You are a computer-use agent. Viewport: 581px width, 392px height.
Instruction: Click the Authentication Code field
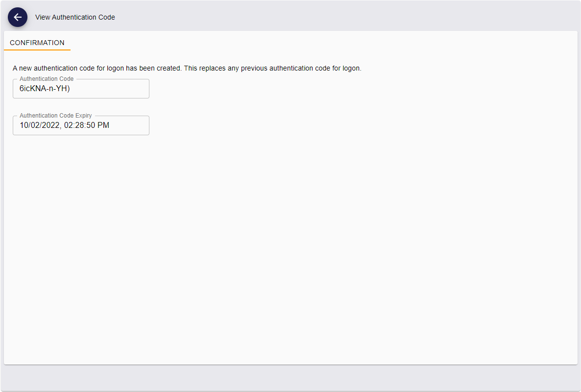point(81,89)
